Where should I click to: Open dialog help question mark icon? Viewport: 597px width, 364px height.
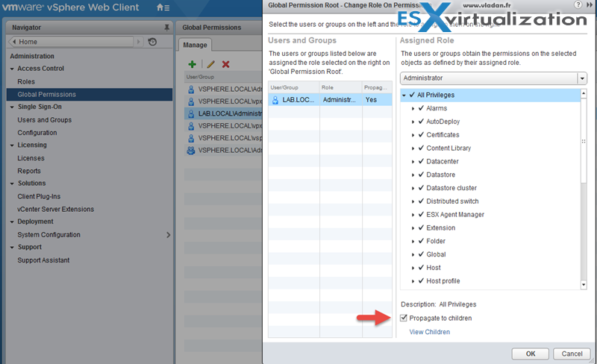pos(578,4)
